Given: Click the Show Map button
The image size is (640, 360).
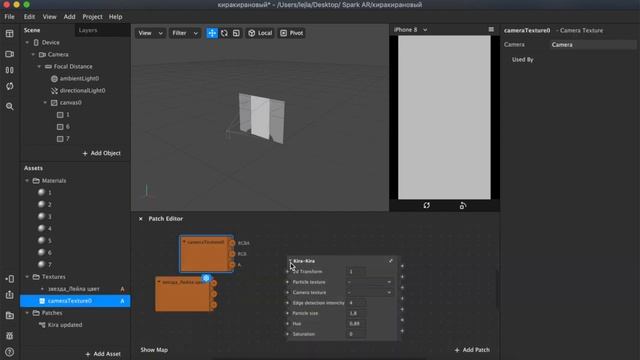Looking at the screenshot, I should click(154, 350).
